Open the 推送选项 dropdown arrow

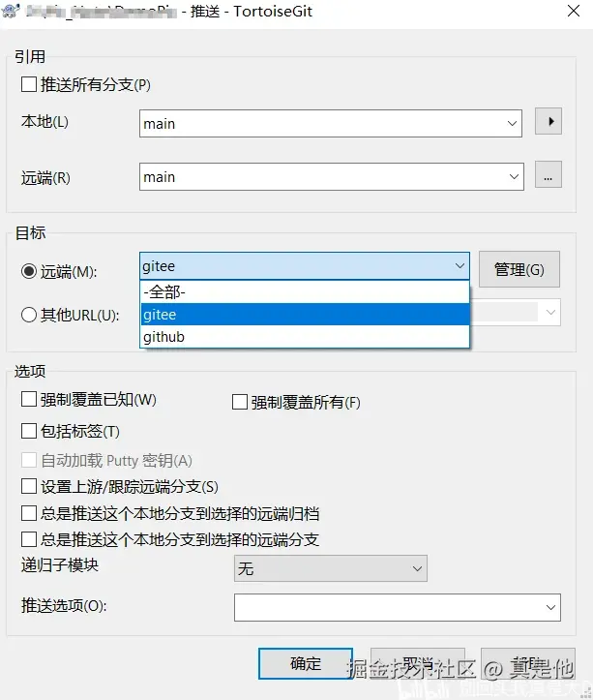[550, 607]
